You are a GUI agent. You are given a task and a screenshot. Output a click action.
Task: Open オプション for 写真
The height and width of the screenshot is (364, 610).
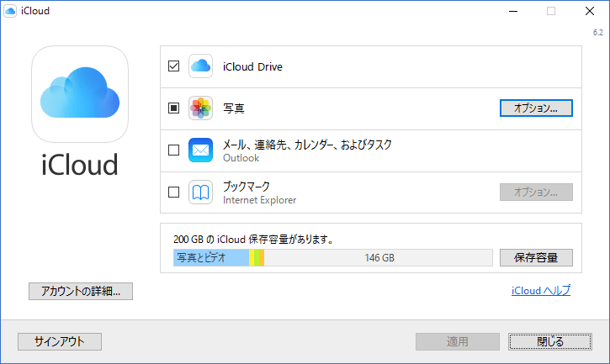pos(536,108)
